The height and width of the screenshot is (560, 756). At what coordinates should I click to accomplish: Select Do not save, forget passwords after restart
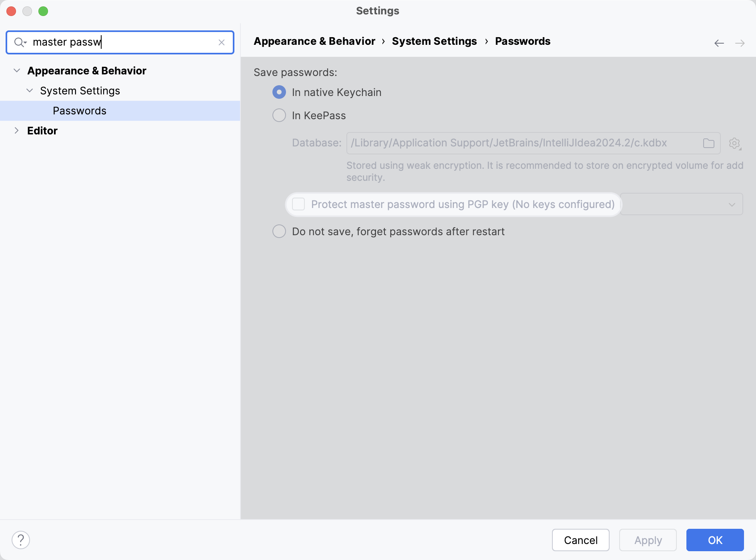pos(279,231)
